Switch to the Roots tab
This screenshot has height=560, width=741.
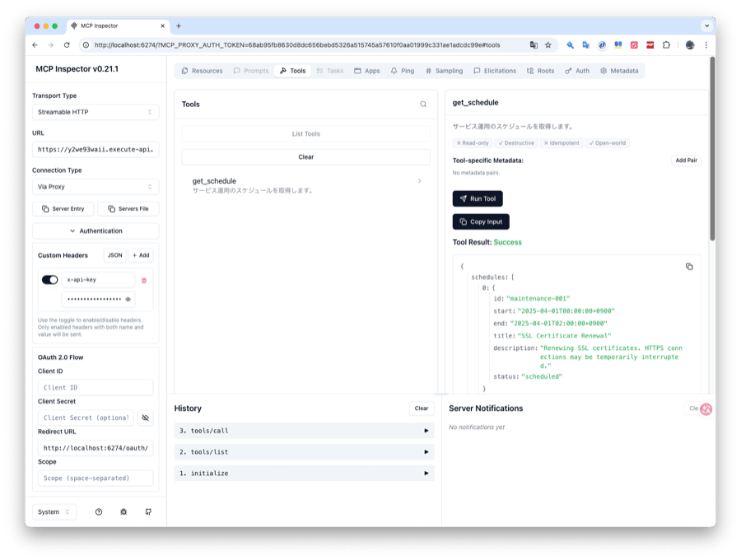(x=540, y=71)
